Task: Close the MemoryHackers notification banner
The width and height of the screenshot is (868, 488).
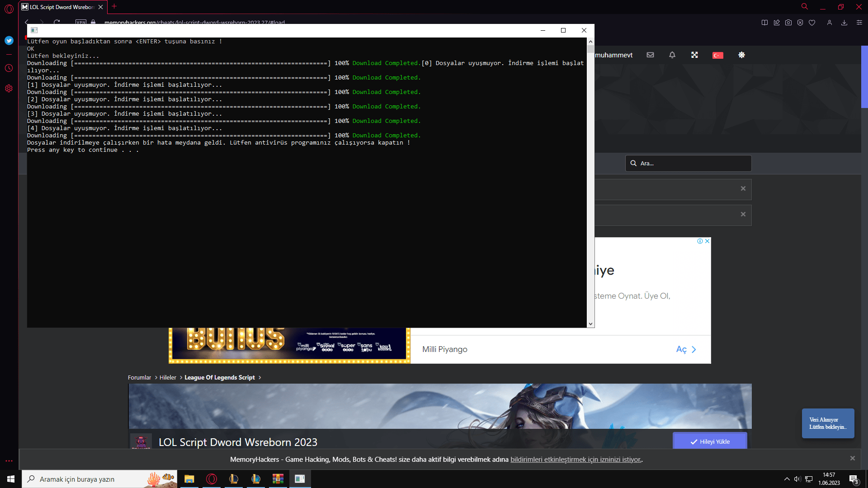Action: pos(852,458)
